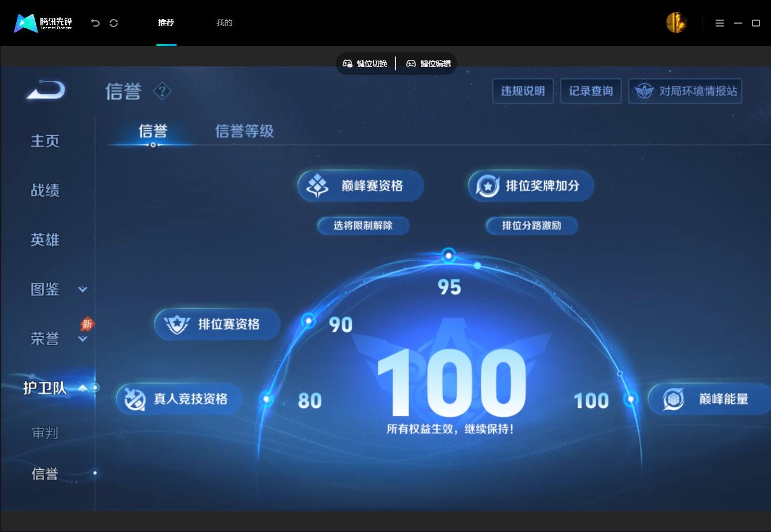Image resolution: width=771 pixels, height=532 pixels.
Task: Click the 排位赛资格 shield star icon
Action: click(177, 324)
